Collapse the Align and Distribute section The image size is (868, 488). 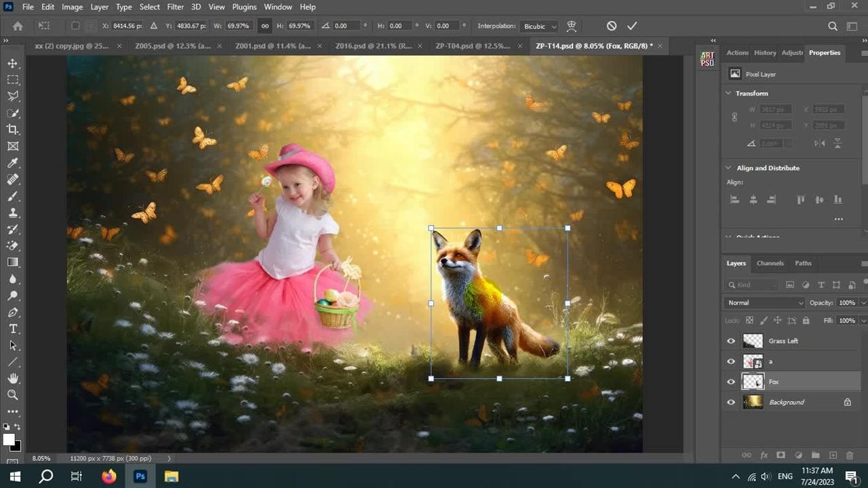tap(728, 168)
